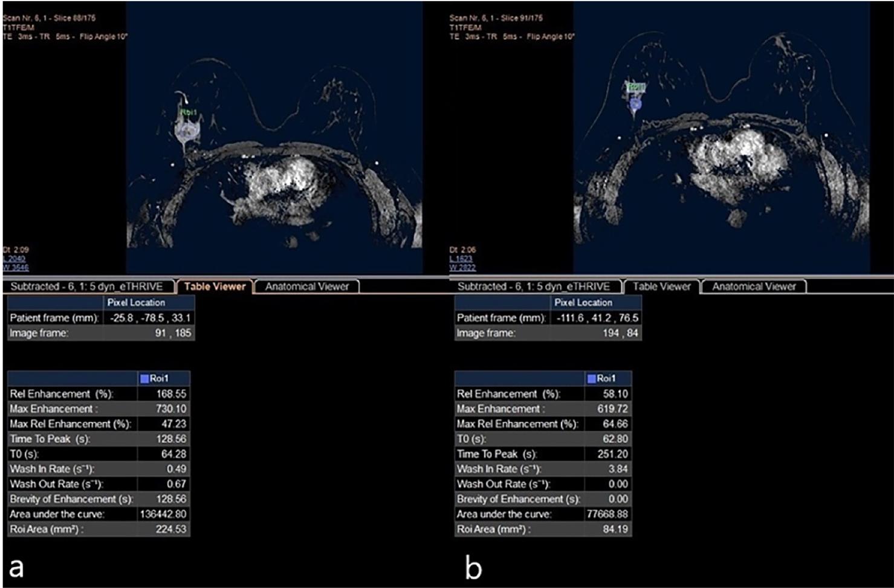Select the Time To Peak value 251.20

click(612, 454)
